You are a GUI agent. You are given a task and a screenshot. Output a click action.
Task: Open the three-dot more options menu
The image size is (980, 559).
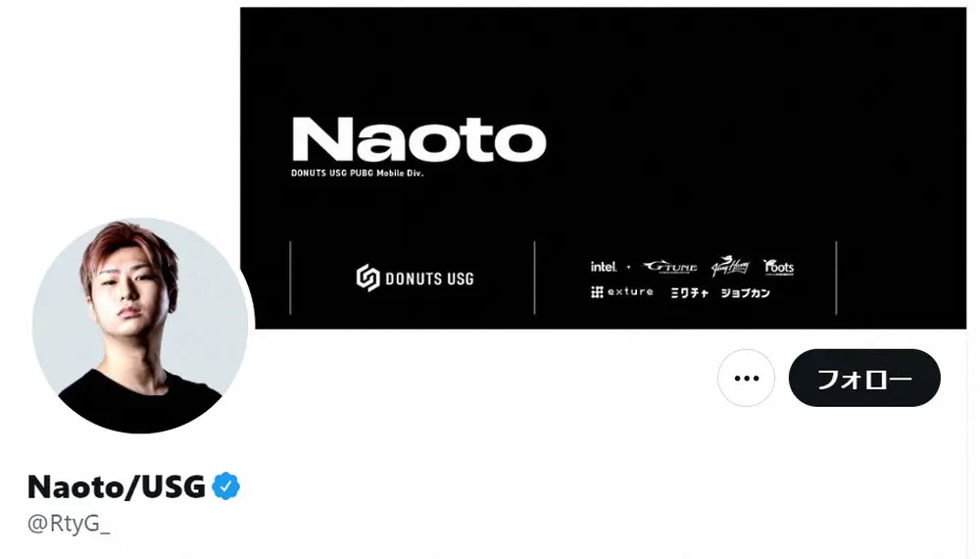[x=746, y=378]
